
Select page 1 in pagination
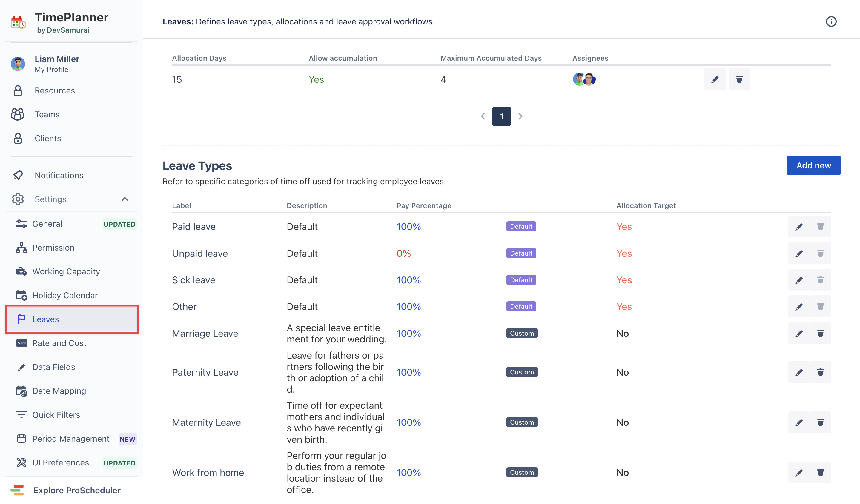[501, 116]
